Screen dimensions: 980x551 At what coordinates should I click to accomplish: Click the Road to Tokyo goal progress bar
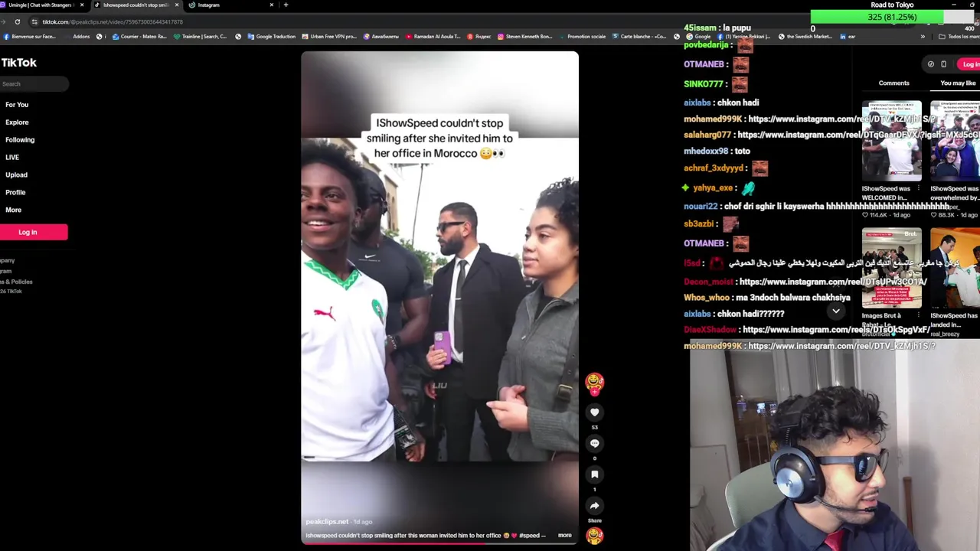click(x=891, y=17)
